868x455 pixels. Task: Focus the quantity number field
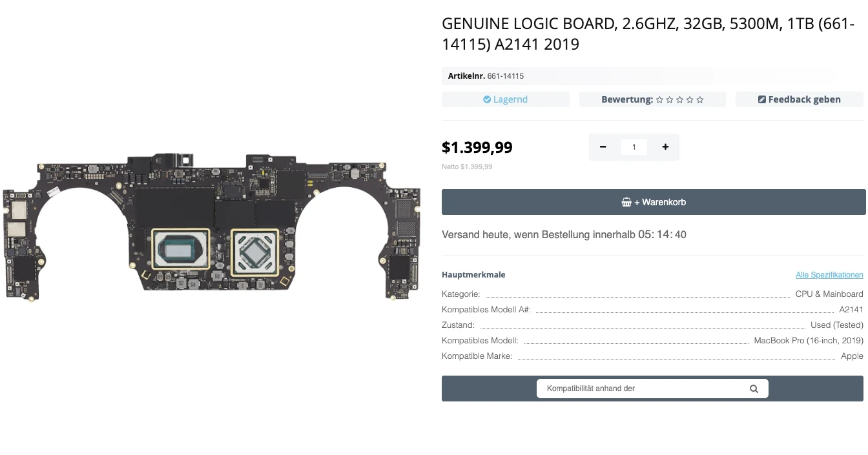634,147
